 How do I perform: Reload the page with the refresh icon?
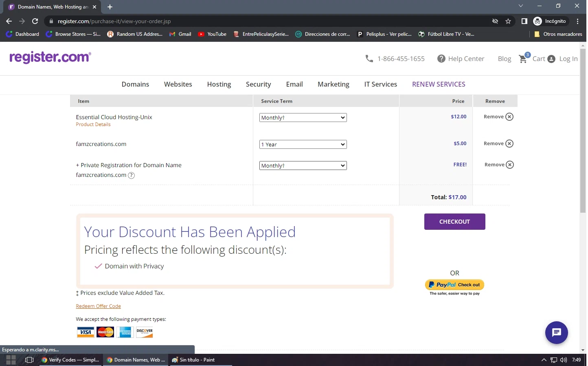coord(35,21)
